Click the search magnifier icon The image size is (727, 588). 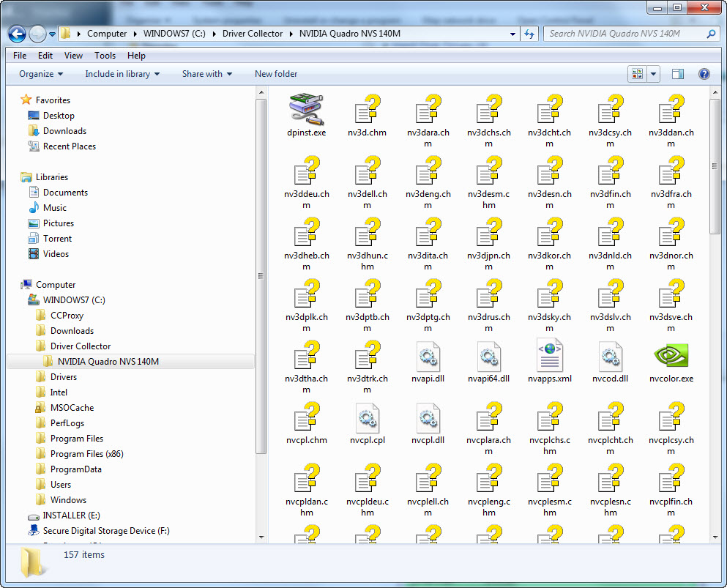click(711, 34)
